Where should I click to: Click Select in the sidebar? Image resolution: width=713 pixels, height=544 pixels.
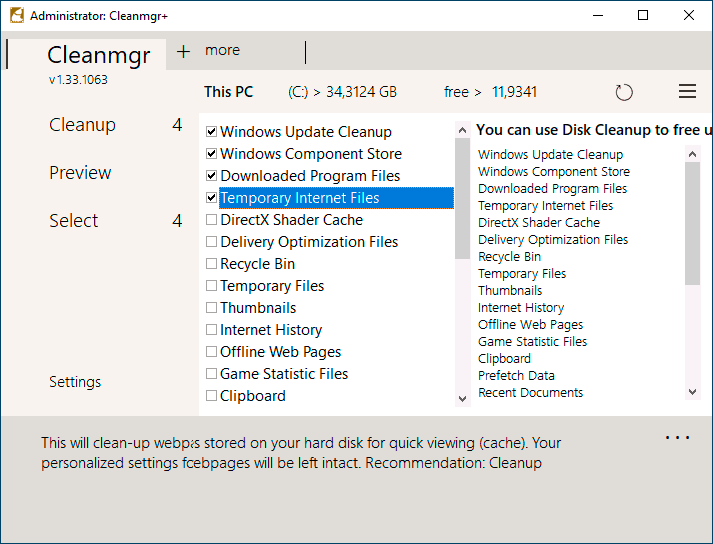(73, 221)
